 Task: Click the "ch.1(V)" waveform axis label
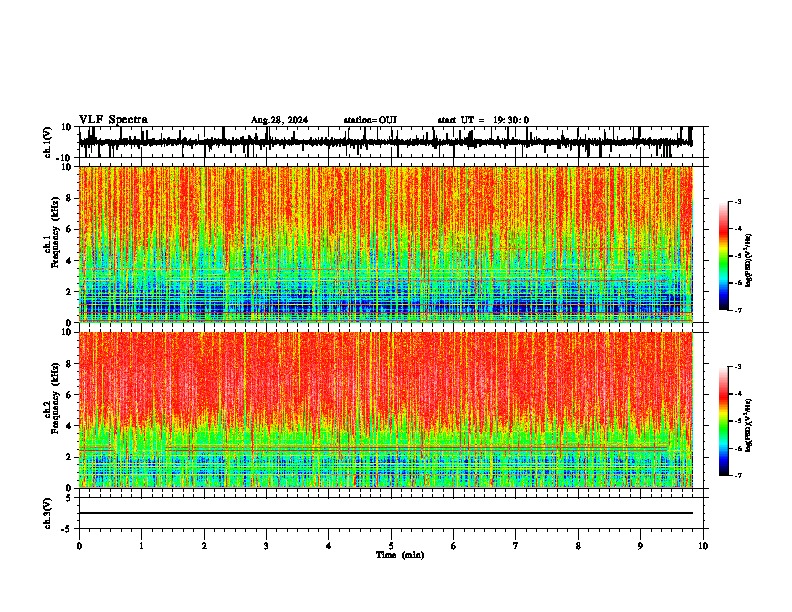(x=48, y=142)
